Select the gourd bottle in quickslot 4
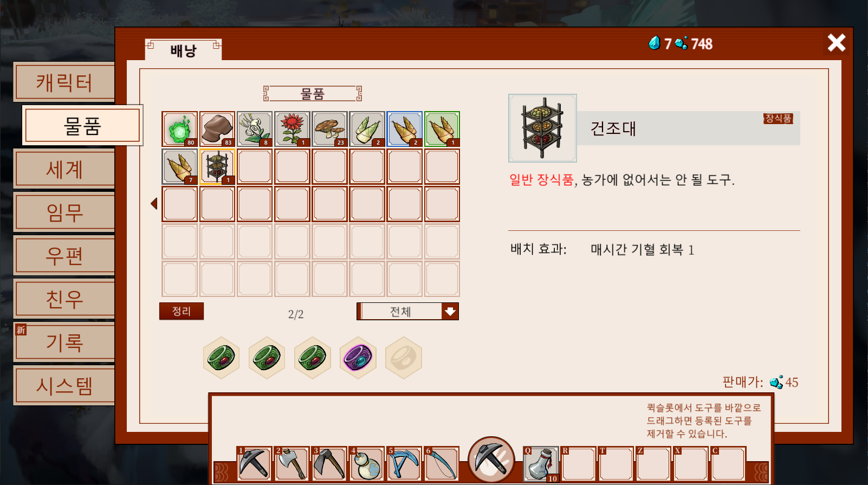The height and width of the screenshot is (485, 868). point(367,464)
